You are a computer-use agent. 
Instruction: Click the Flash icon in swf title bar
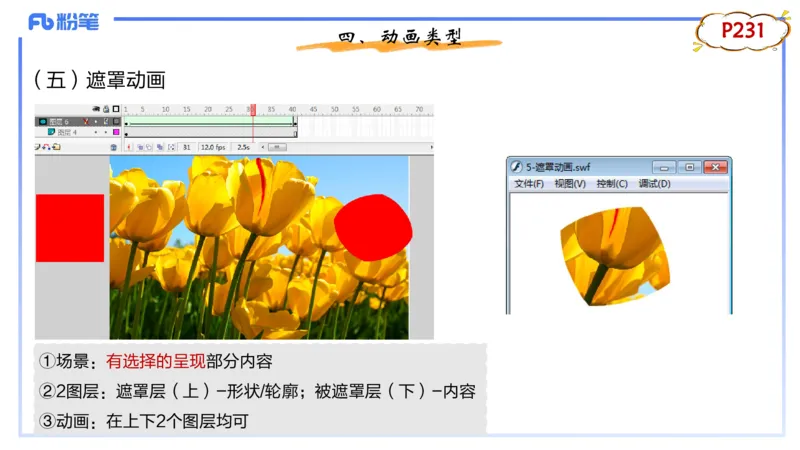(x=516, y=167)
